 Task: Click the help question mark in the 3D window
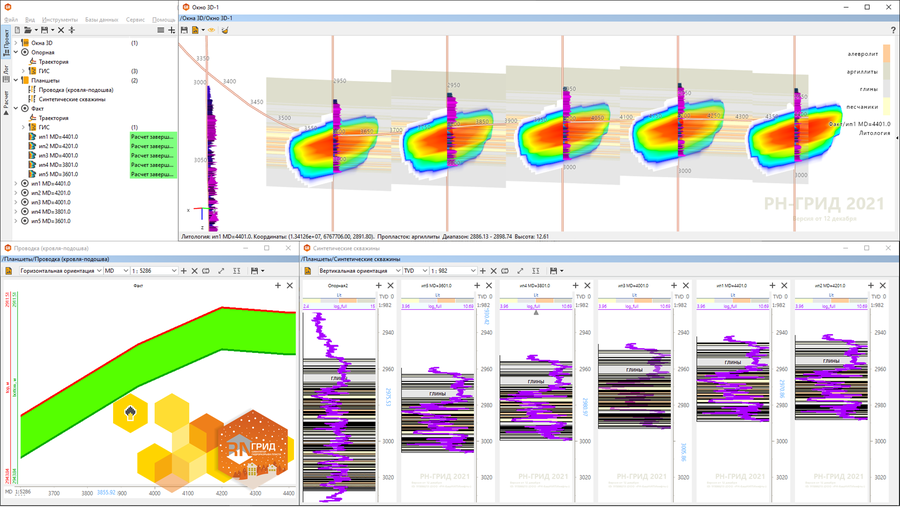pos(893,30)
